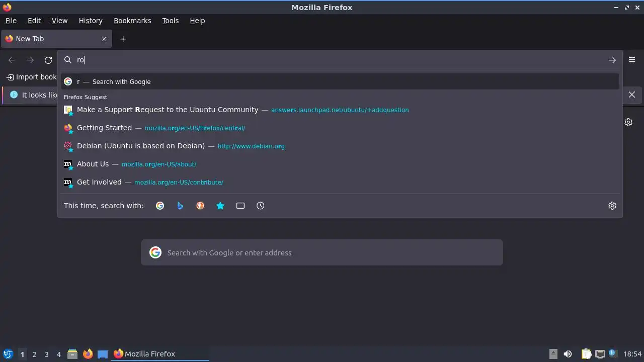644x362 pixels.
Task: Open file manager from taskbar
Action: tap(72, 354)
